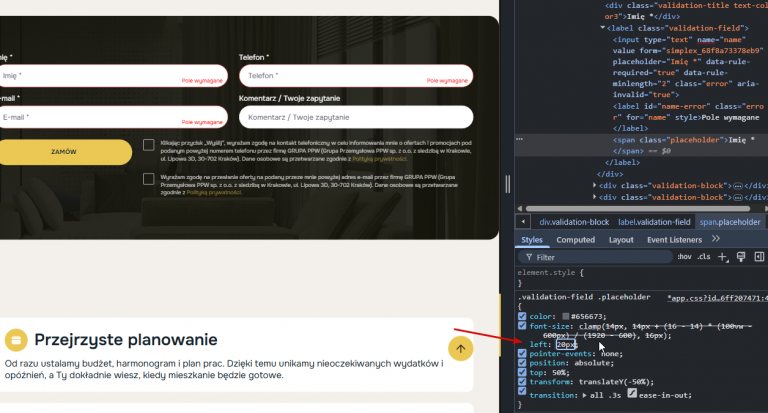Click the pointer-events value none
The height and width of the screenshot is (413, 768).
pos(610,353)
